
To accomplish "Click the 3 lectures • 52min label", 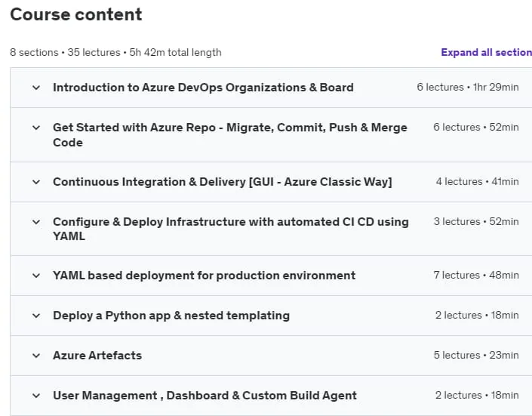I will [476, 222].
